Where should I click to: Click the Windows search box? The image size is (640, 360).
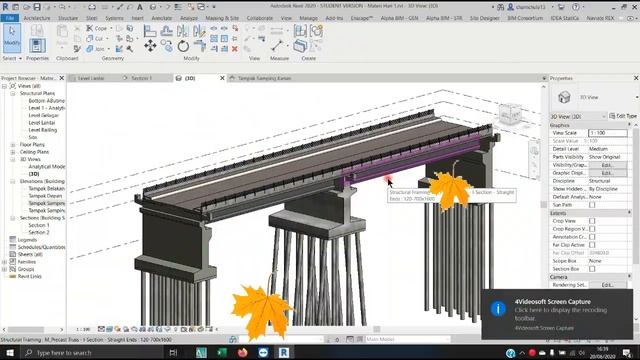pyautogui.click(x=92, y=352)
